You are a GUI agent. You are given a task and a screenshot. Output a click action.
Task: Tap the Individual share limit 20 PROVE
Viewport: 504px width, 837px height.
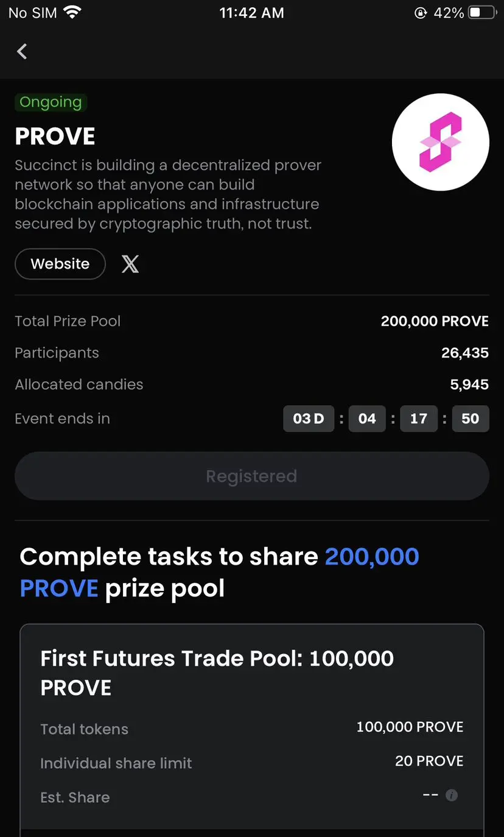429,761
